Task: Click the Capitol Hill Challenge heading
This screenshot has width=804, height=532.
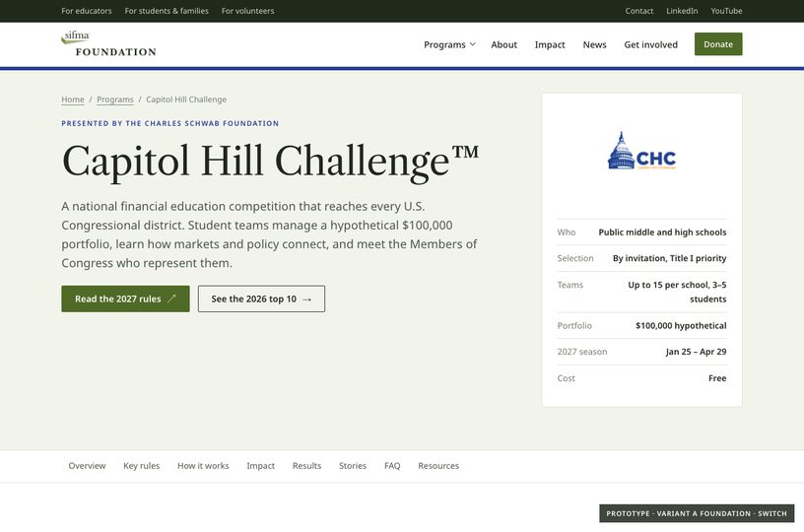Action: (x=270, y=162)
